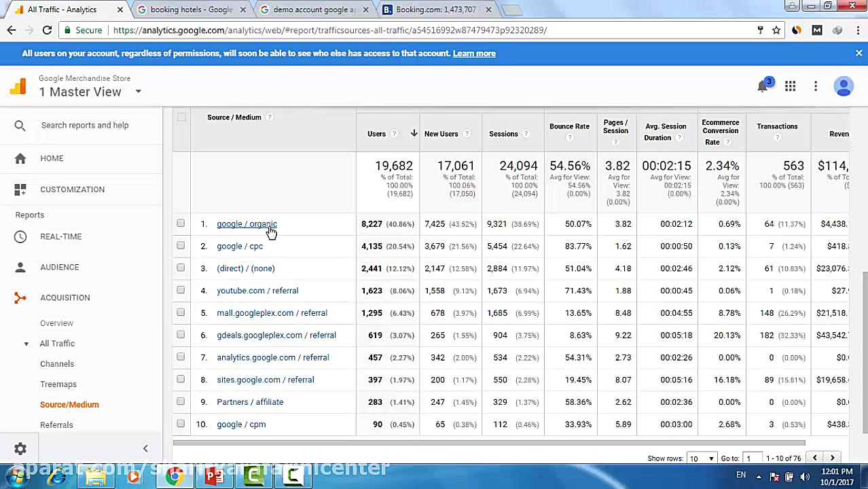Viewport: 868px width, 489px height.
Task: Sort by Users descending arrow
Action: (414, 133)
